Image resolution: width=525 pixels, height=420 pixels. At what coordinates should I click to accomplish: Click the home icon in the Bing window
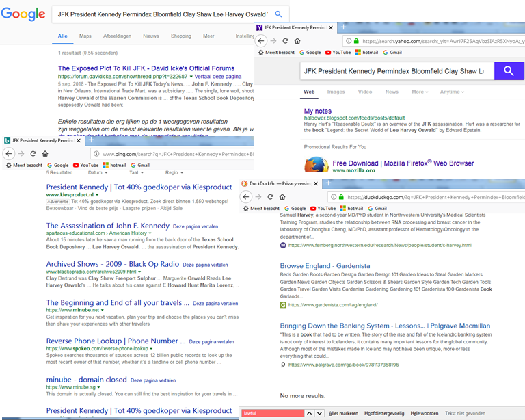pyautogui.click(x=45, y=154)
